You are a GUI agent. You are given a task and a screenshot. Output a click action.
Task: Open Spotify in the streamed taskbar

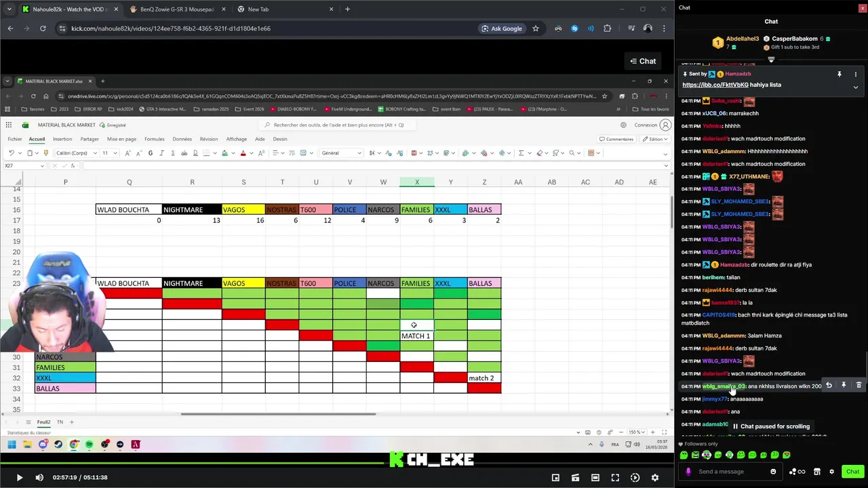point(89,445)
